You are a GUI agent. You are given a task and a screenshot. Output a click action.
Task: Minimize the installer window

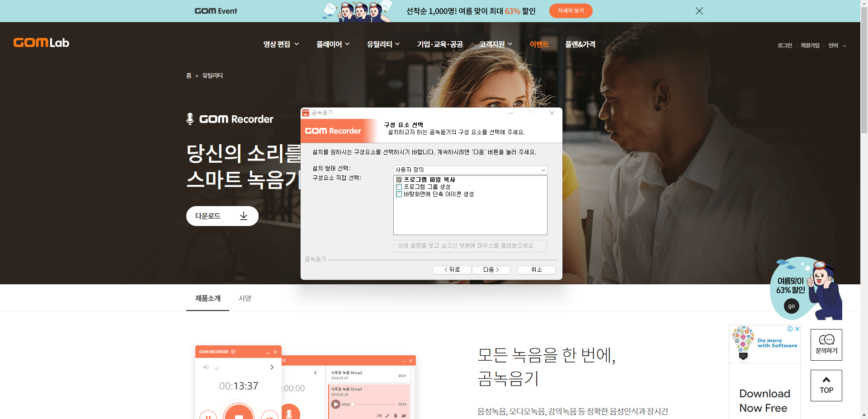point(511,113)
